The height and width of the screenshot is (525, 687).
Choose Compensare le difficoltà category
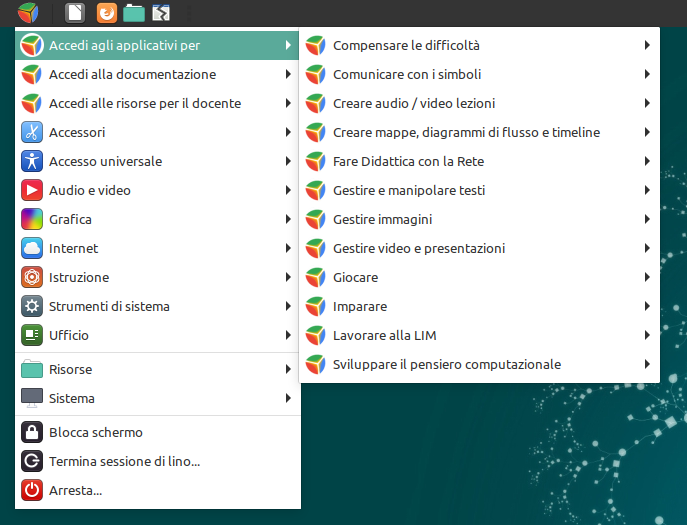pyautogui.click(x=406, y=45)
